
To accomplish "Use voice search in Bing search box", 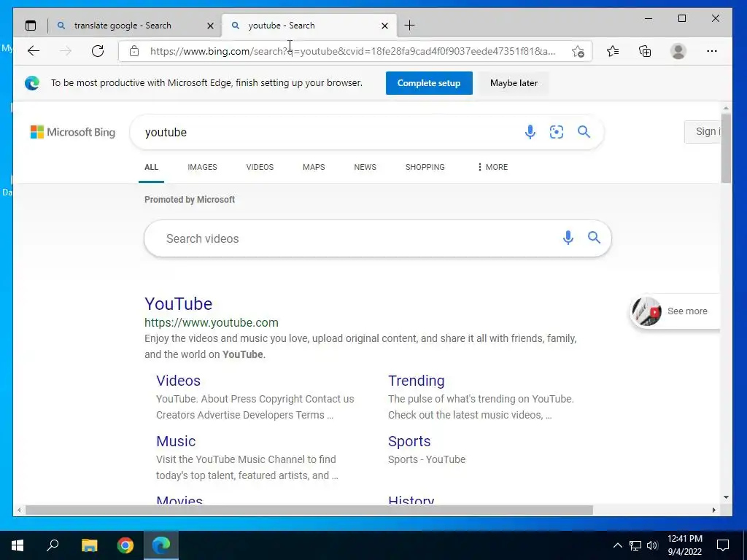I will click(x=530, y=132).
